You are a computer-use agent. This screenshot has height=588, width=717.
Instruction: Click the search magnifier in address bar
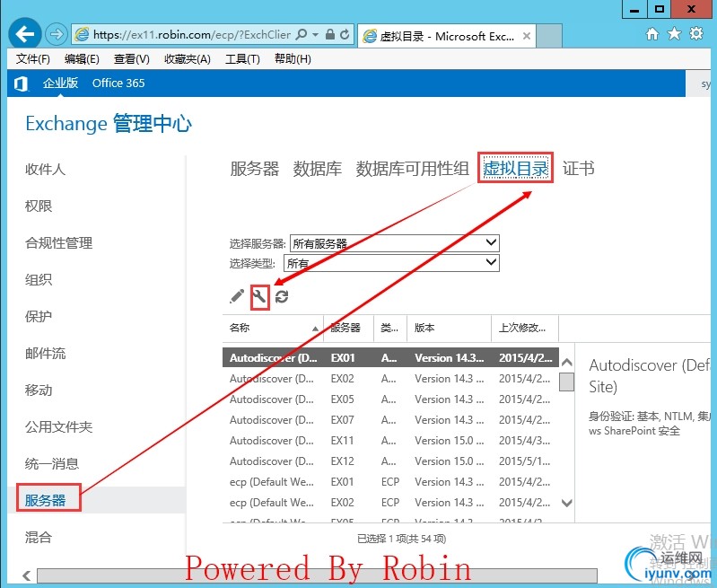(302, 35)
